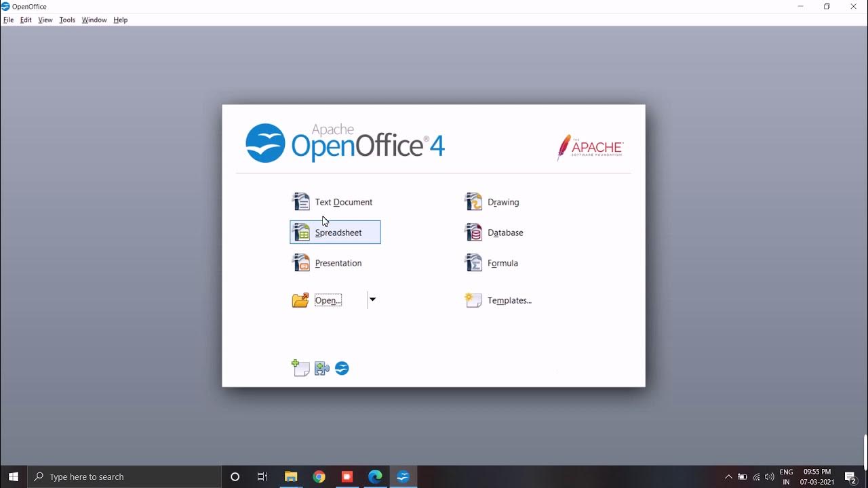Click the Cortana circle icon
868x488 pixels.
click(x=235, y=476)
